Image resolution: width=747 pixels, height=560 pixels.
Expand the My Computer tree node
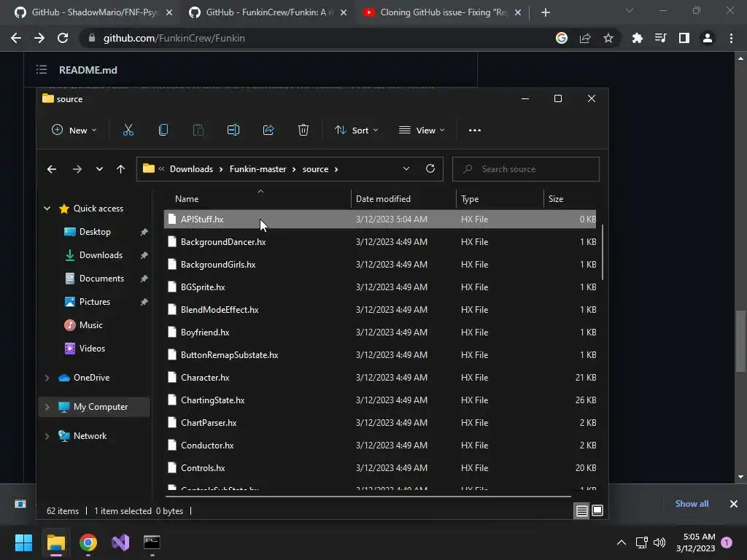click(47, 407)
